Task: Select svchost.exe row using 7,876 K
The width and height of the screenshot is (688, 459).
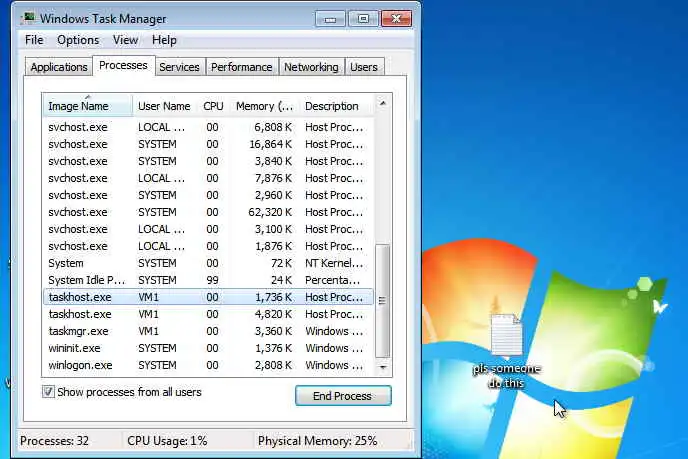Action: click(208, 178)
